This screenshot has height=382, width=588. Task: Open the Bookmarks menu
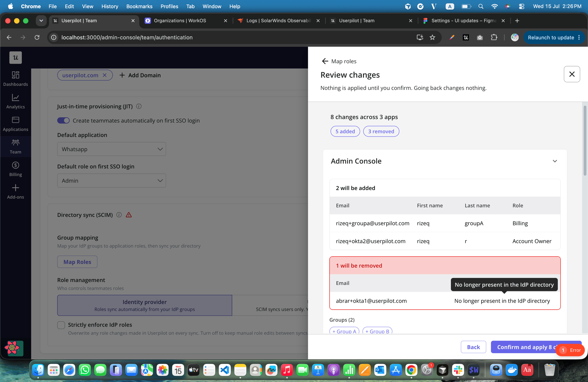tap(139, 6)
